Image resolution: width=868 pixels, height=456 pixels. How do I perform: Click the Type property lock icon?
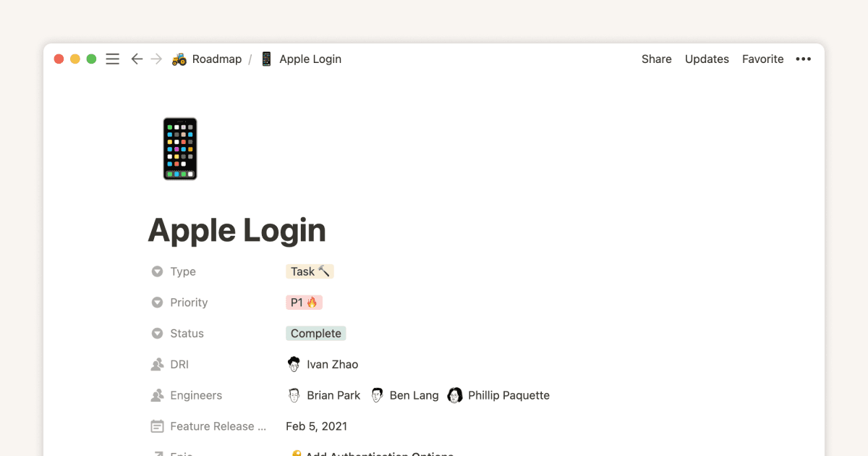(x=157, y=271)
